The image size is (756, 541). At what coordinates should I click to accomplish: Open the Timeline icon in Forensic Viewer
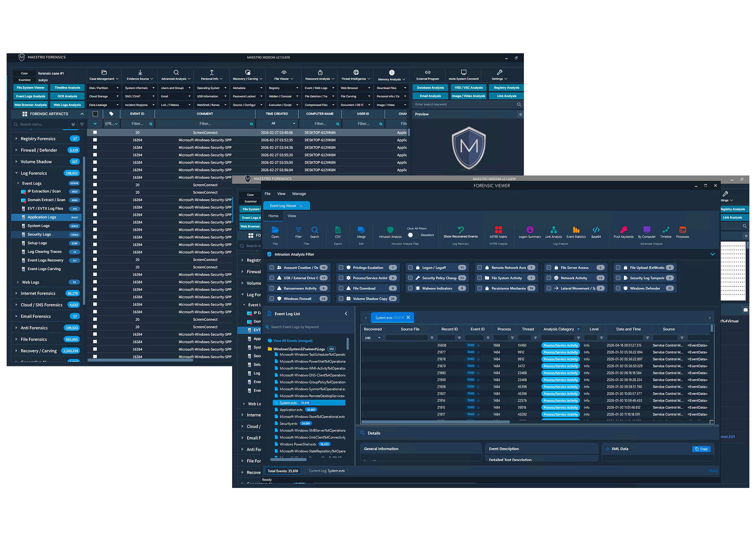click(666, 230)
